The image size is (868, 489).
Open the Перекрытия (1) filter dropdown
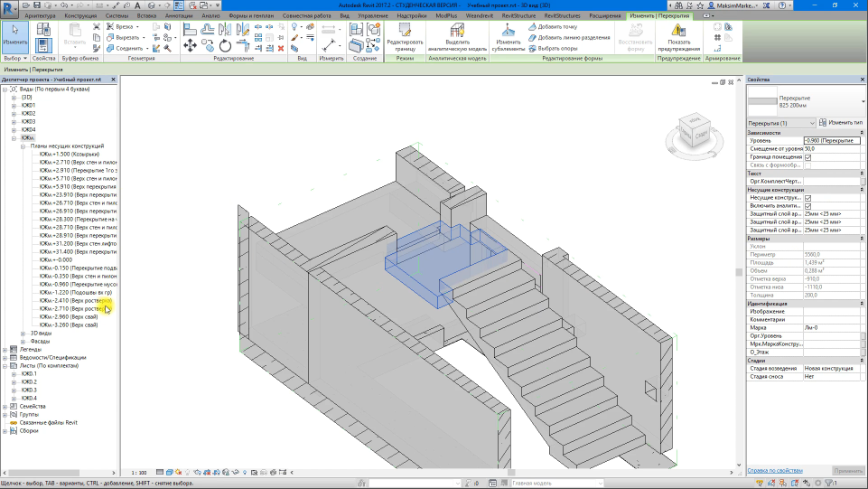811,123
